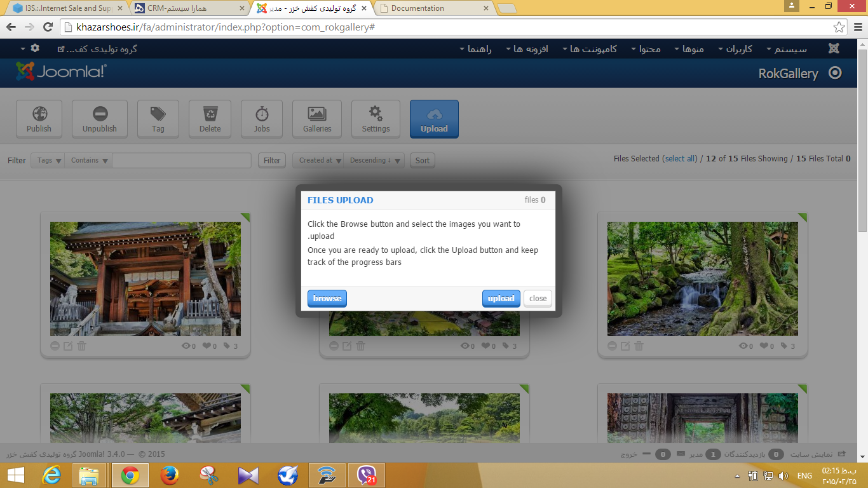
Task: Open the Jobs stopwatch icon
Action: tap(262, 119)
